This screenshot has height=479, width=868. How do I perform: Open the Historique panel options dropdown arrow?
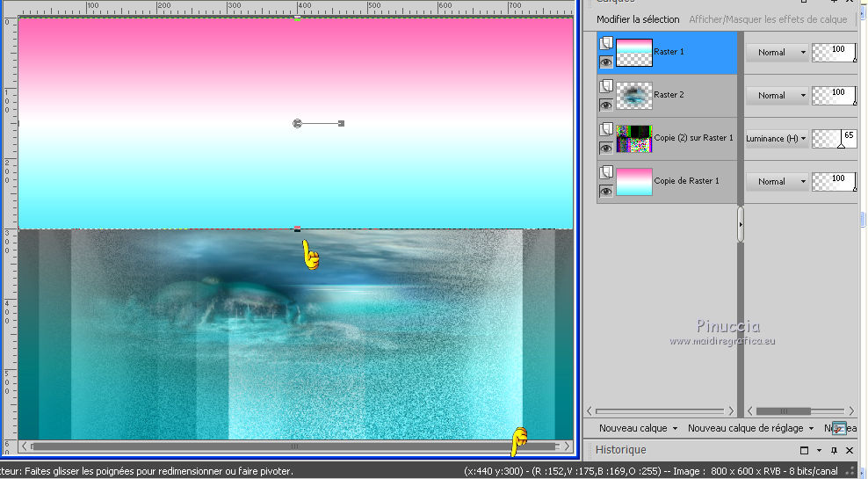820,450
